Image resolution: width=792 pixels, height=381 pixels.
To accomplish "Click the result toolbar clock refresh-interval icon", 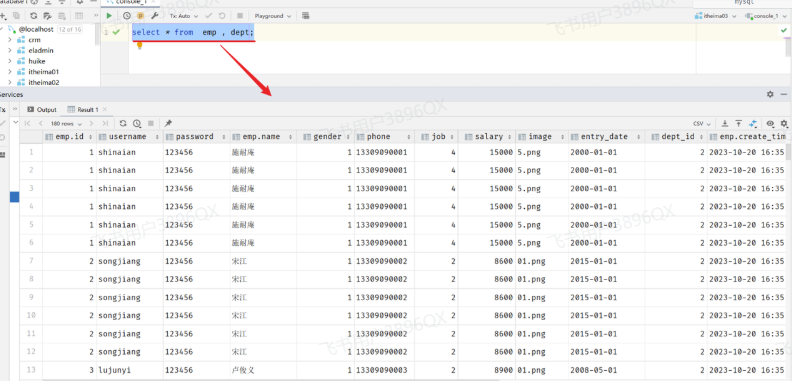I will [x=137, y=123].
